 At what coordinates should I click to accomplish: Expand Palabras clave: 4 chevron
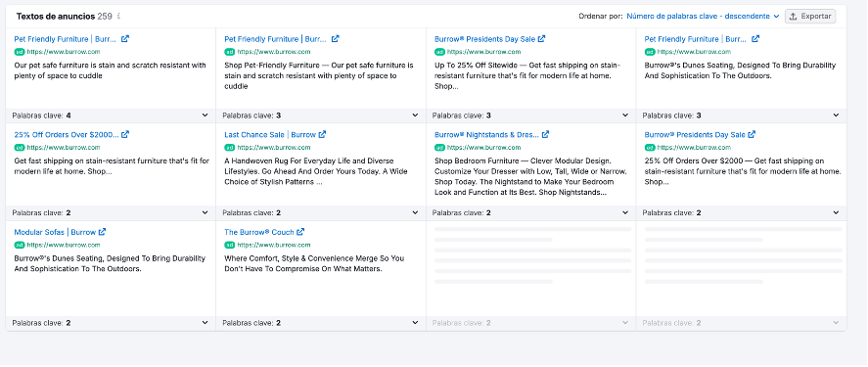pyautogui.click(x=205, y=115)
